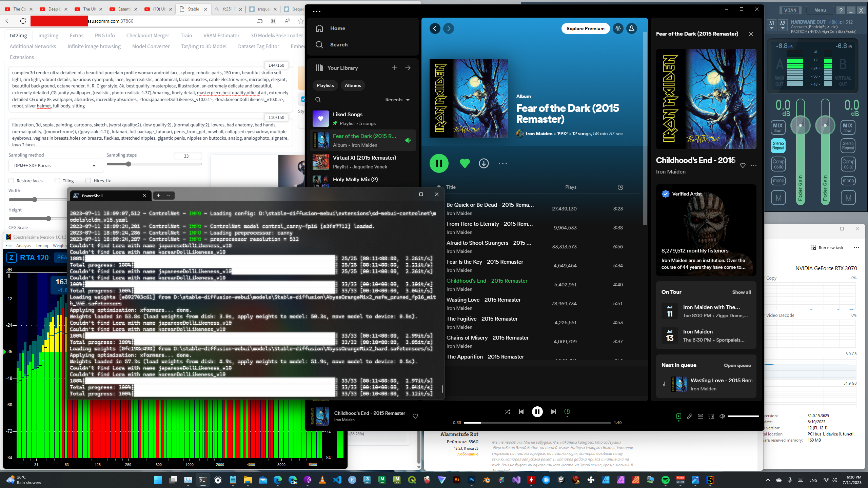Viewport: 868px width, 488px height.
Task: Open Spotify friend activity icon
Action: click(618, 28)
